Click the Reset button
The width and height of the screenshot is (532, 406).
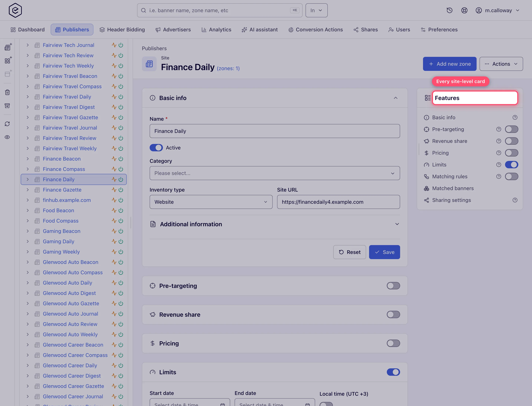(349, 252)
